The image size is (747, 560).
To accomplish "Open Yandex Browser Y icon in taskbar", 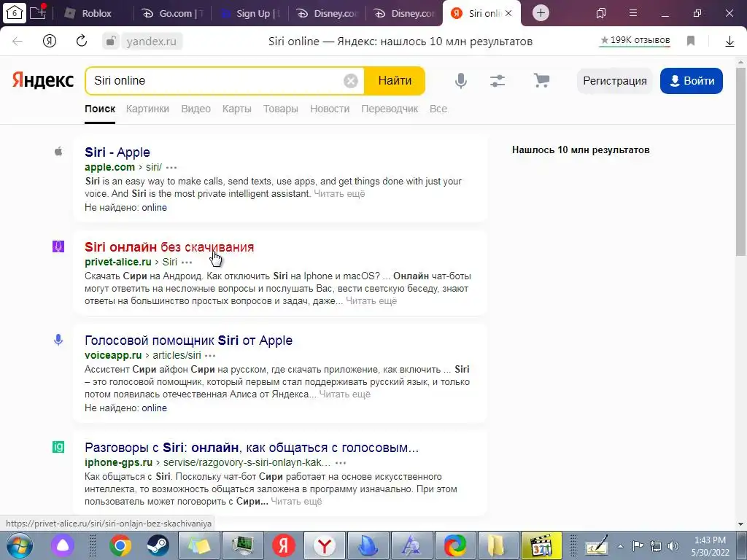I will click(x=324, y=545).
